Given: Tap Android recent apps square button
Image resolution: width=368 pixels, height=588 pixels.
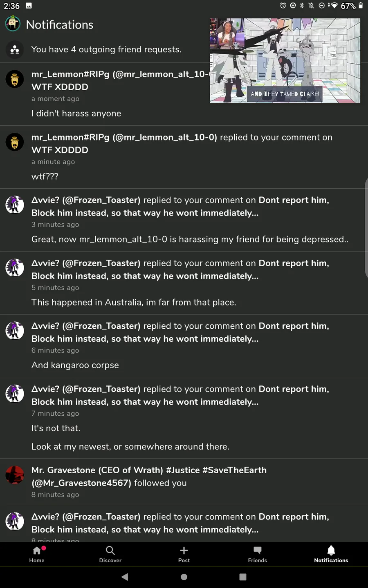Looking at the screenshot, I should pyautogui.click(x=243, y=577).
